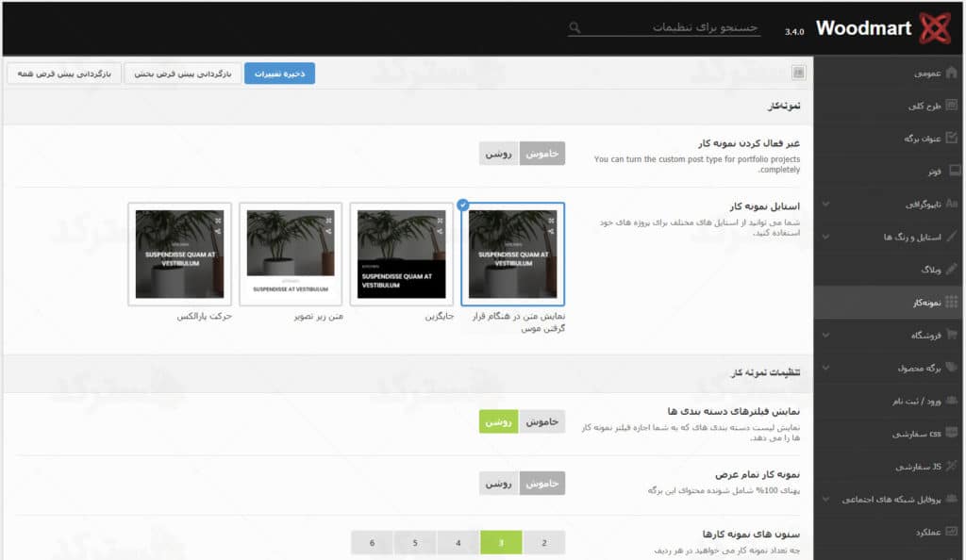
Task: Switch category filters display to خاموش
Action: click(x=542, y=422)
